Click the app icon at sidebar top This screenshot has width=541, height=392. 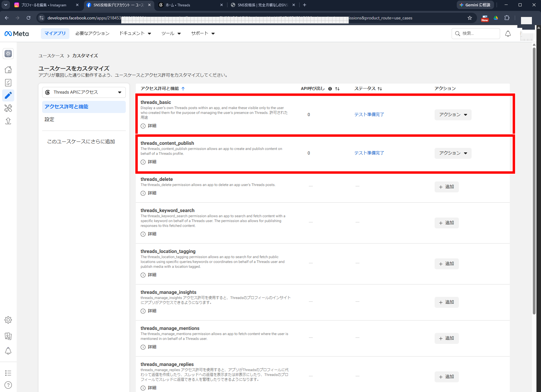point(8,54)
